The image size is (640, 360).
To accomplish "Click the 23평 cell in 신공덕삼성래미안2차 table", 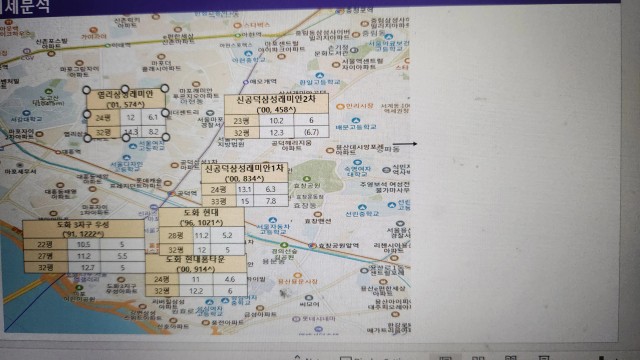I will [x=242, y=121].
